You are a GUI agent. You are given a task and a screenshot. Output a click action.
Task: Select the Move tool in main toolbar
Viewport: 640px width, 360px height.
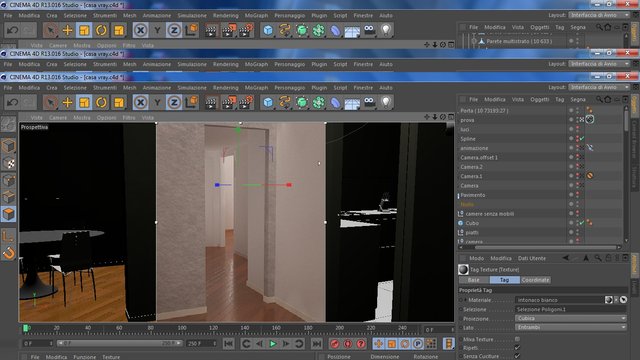pyautogui.click(x=67, y=102)
